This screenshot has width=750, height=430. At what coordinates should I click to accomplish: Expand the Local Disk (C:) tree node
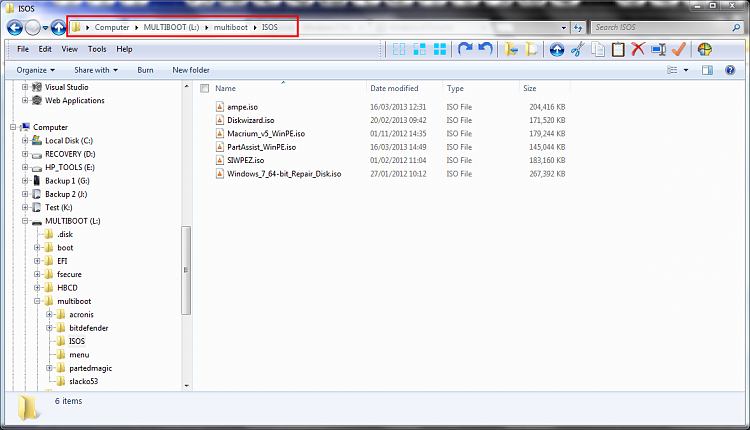tap(25, 141)
